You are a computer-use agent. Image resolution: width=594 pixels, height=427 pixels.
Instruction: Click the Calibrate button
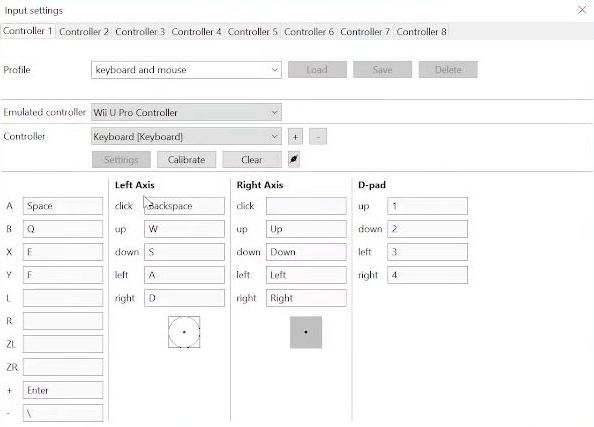[x=186, y=160]
